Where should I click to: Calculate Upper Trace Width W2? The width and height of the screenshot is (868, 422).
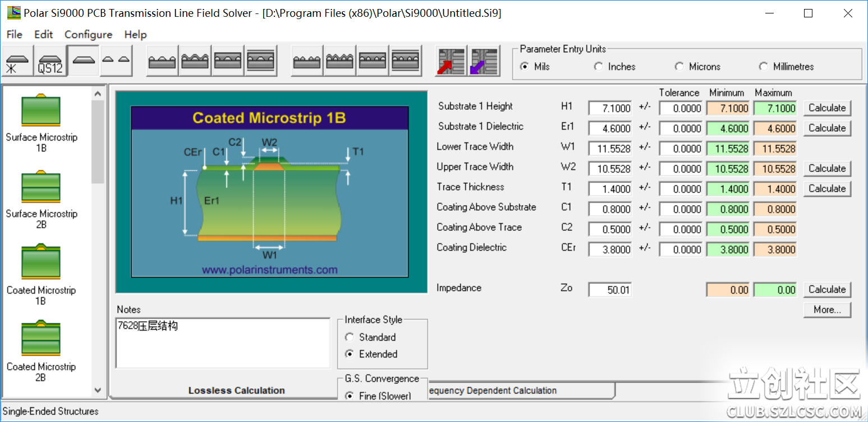pos(827,169)
